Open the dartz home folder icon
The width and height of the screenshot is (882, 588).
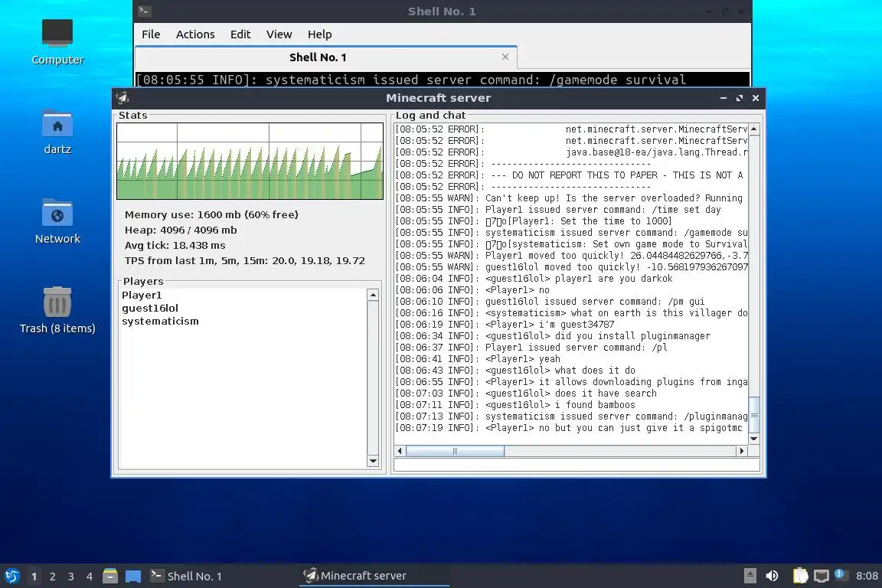[57, 132]
